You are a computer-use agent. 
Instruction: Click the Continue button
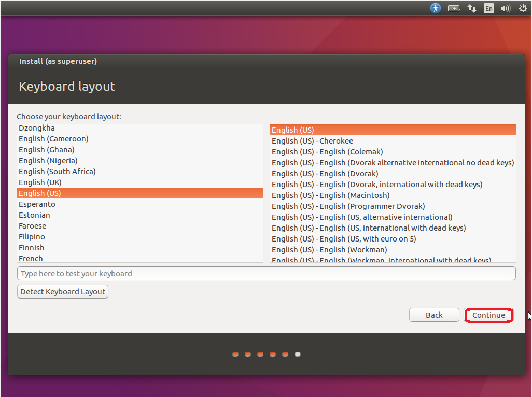coord(488,315)
